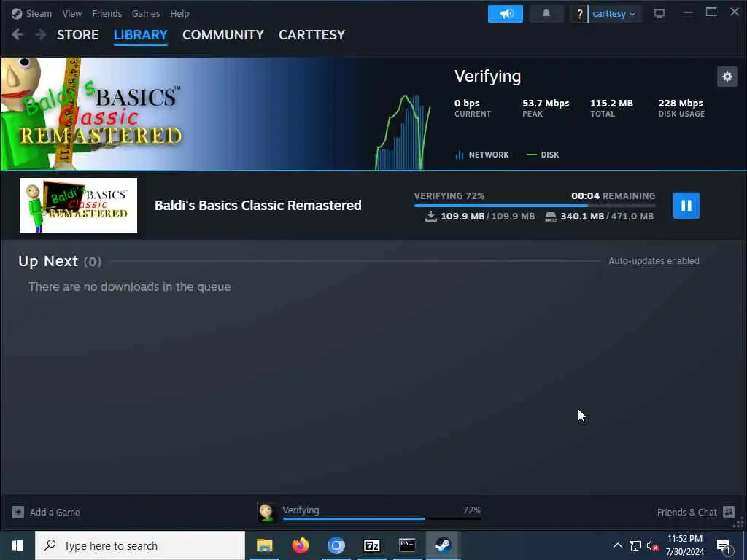The image size is (747, 560).
Task: Click the network and disk activity graph
Action: coord(403,132)
